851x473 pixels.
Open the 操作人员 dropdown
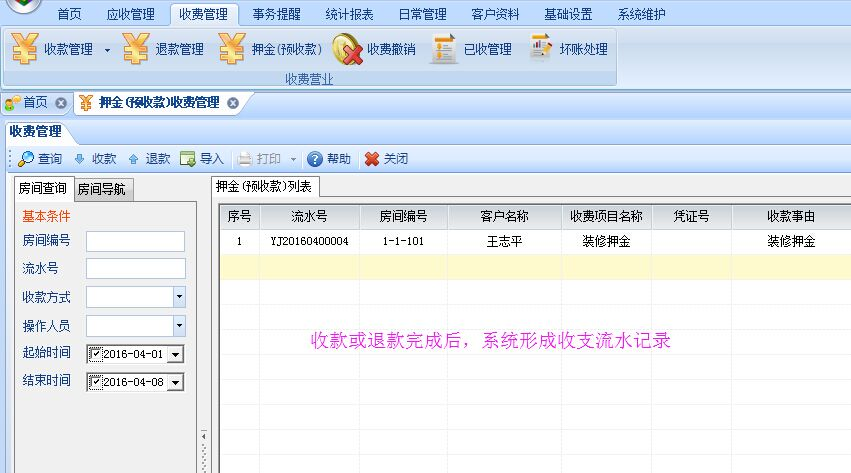179,326
